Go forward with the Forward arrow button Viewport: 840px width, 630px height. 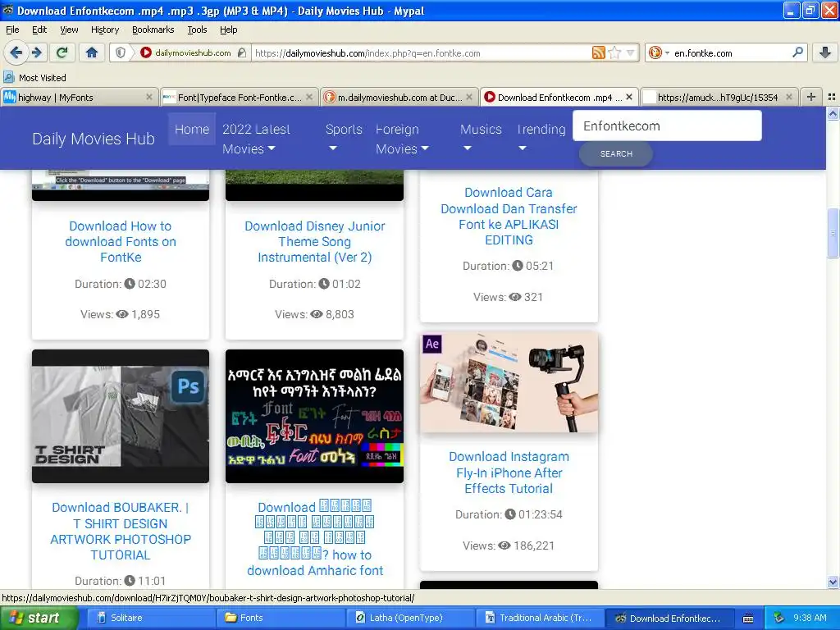pyautogui.click(x=36, y=52)
